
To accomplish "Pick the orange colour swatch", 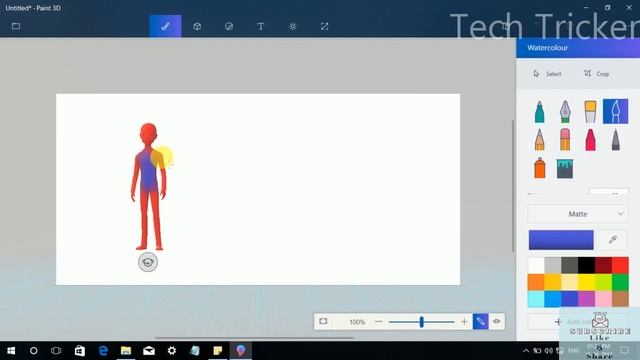I will pos(536,282).
